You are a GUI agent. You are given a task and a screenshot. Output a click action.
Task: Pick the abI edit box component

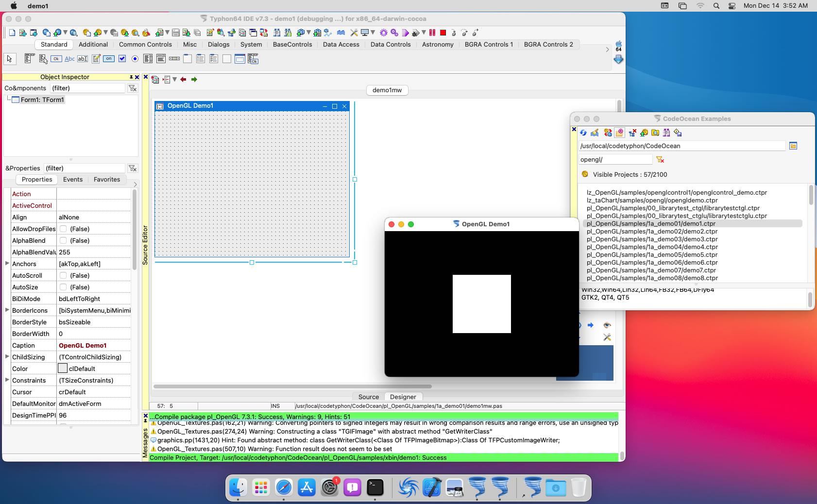pos(83,59)
